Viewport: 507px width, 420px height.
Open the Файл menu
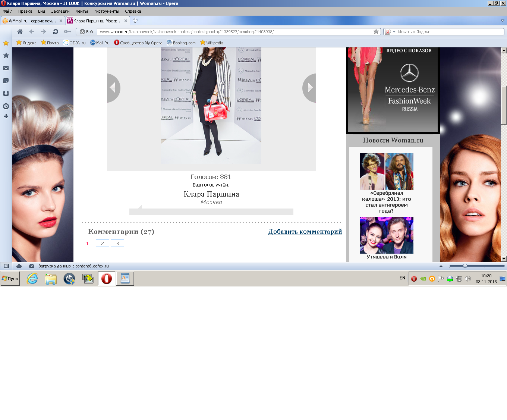7,11
